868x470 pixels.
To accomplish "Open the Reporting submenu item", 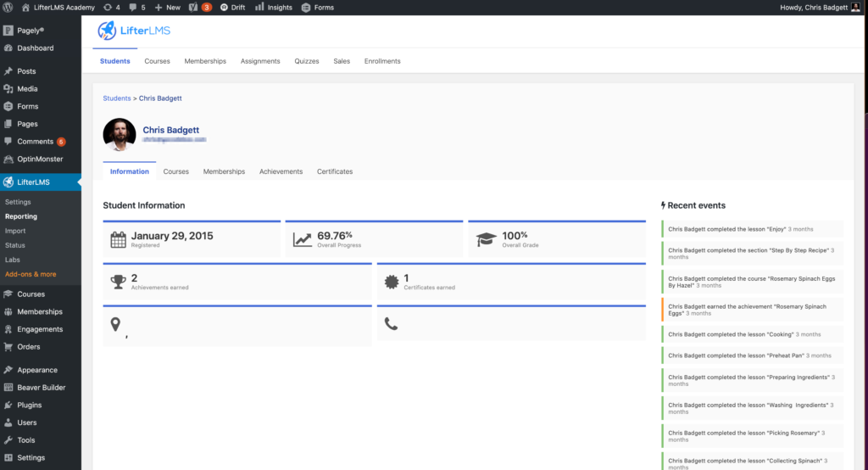I will [21, 216].
